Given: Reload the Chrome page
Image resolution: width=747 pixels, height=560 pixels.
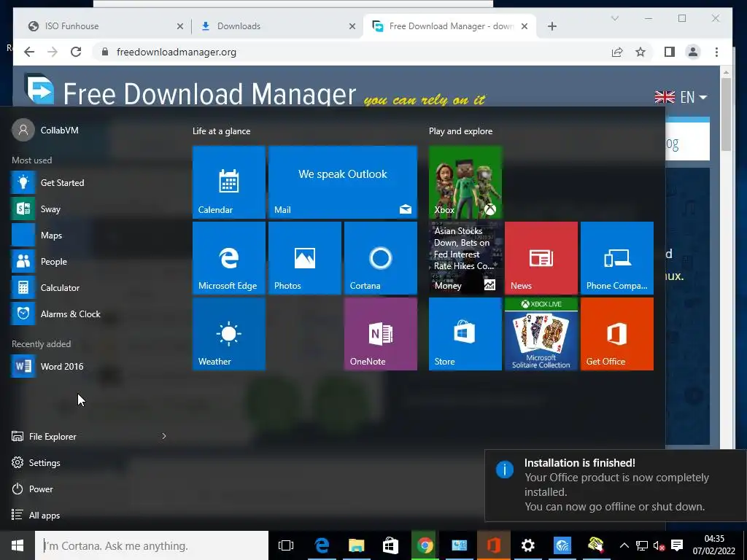Looking at the screenshot, I should 76,52.
